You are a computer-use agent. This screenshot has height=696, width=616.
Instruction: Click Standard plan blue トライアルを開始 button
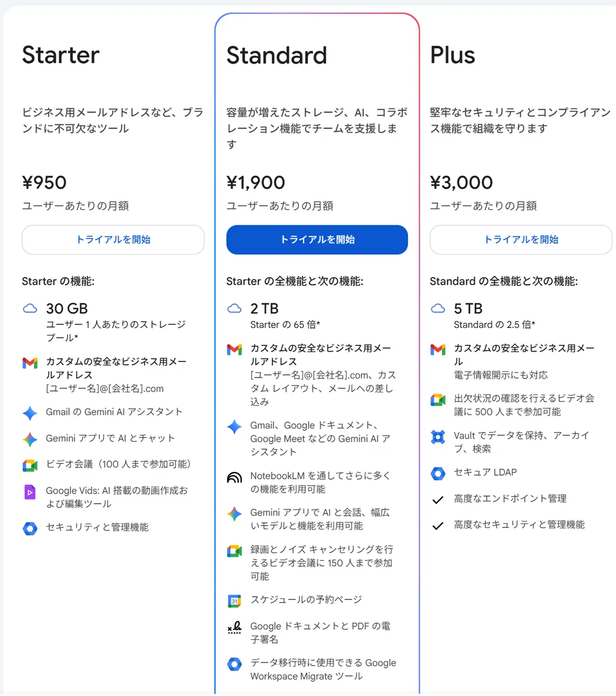(x=317, y=240)
